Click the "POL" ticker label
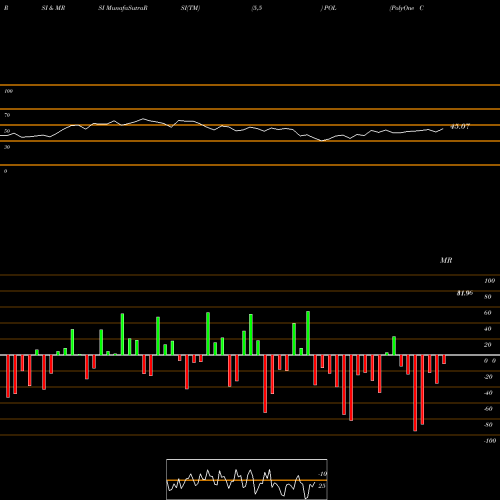The height and width of the screenshot is (500, 500). point(330,8)
